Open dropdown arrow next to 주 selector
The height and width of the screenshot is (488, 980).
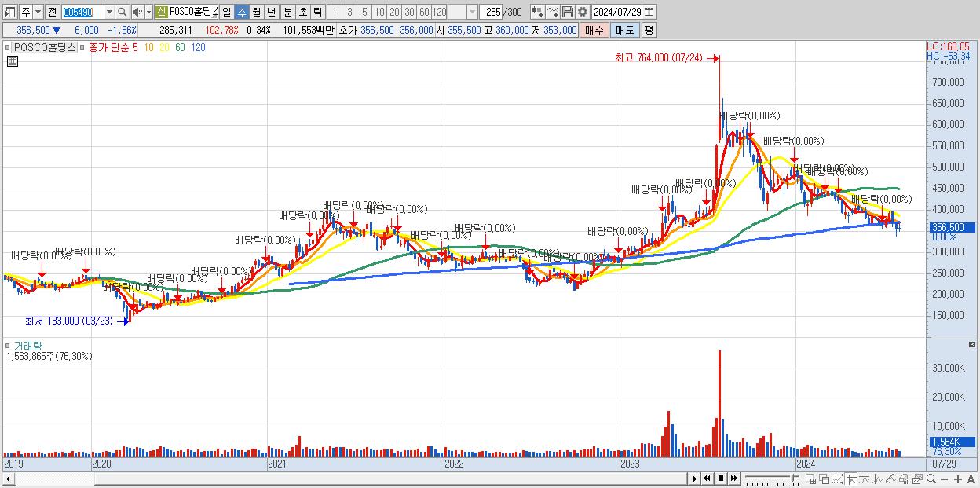pos(38,12)
